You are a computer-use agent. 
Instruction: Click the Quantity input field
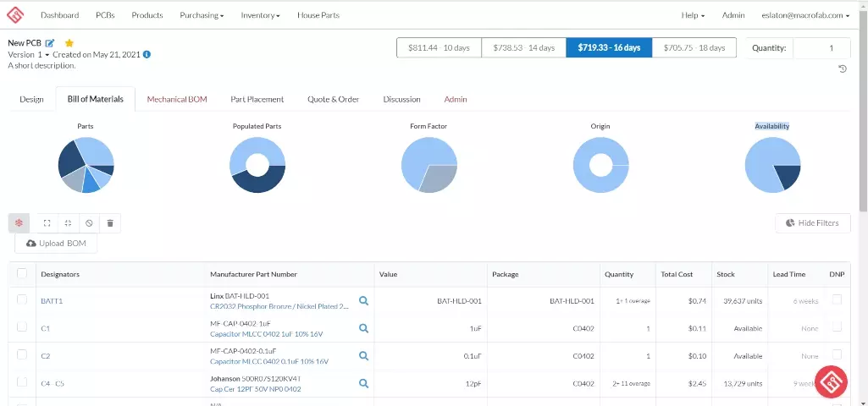[821, 48]
